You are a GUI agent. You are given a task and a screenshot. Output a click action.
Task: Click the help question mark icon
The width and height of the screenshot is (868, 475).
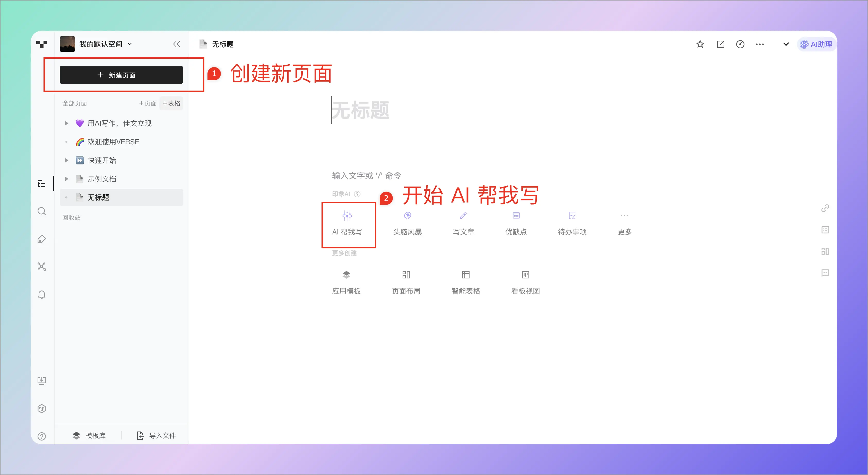click(x=42, y=436)
